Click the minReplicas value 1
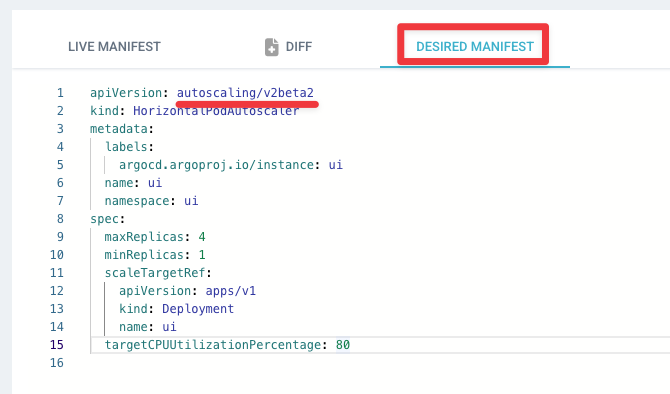670x394 pixels. tap(202, 255)
